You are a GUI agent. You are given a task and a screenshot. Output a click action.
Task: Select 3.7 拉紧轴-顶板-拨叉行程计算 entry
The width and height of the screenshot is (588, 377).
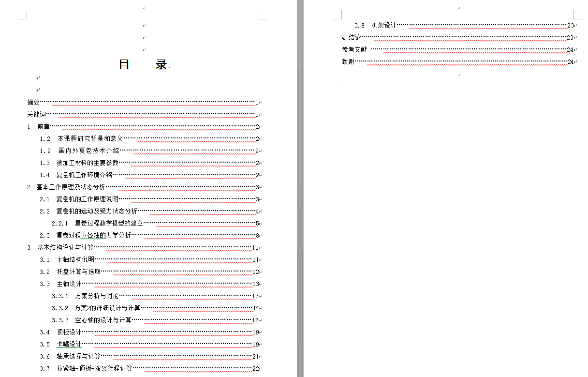pyautogui.click(x=149, y=369)
